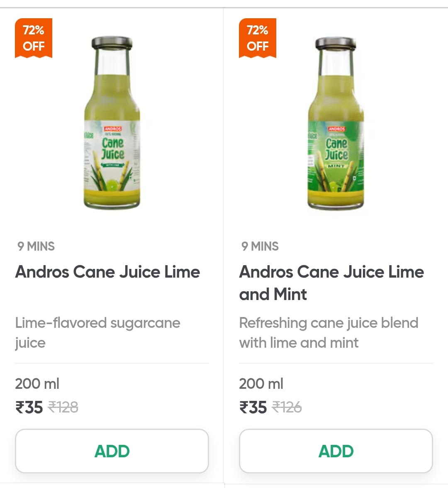Click the ₹35 price of Mint juice
Screen dimensions: 448x488
pyautogui.click(x=253, y=407)
